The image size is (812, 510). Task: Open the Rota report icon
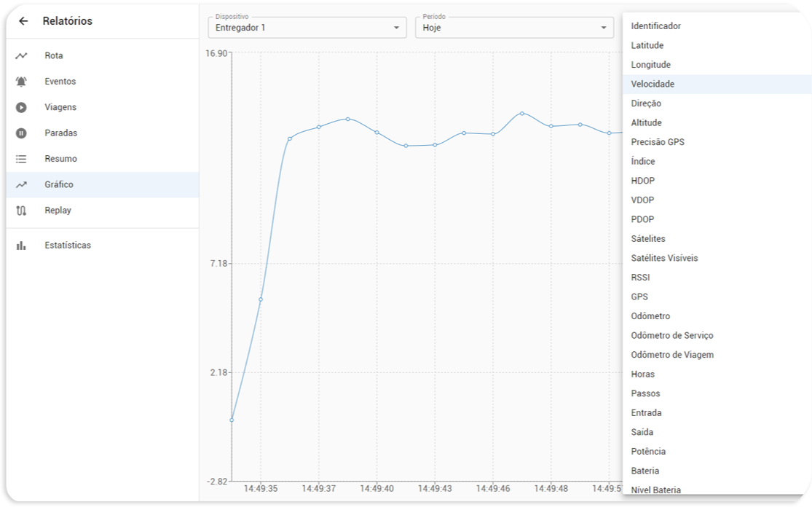[21, 56]
